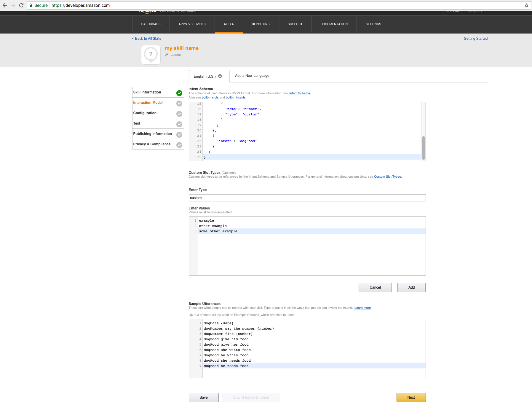Click the skill question-mark logo icon
This screenshot has height=407, width=532.
tap(151, 55)
